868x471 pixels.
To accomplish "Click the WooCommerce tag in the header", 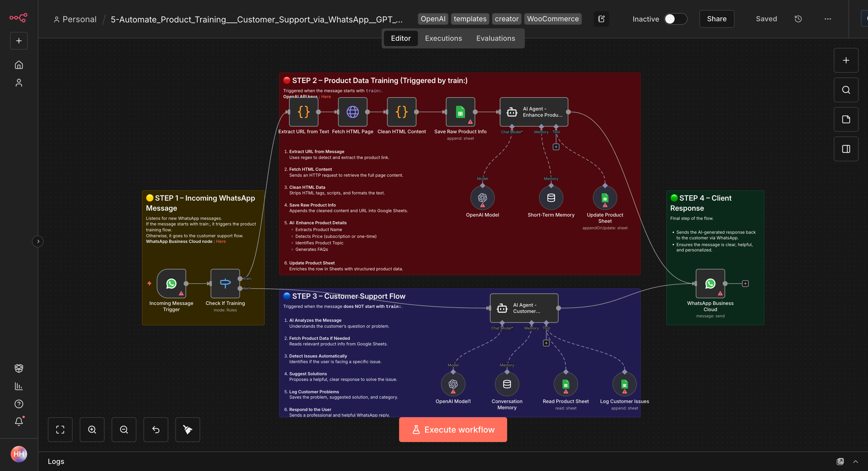I will point(553,19).
